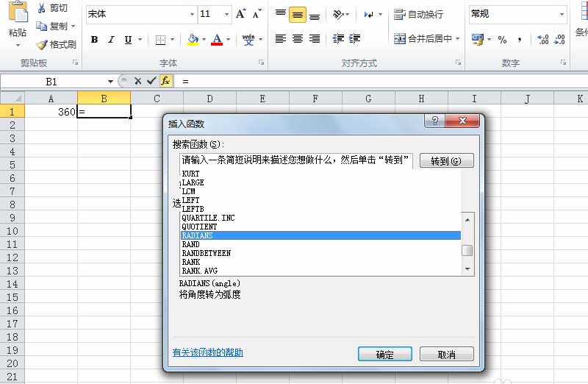Apply fill color bucket

tap(193, 40)
